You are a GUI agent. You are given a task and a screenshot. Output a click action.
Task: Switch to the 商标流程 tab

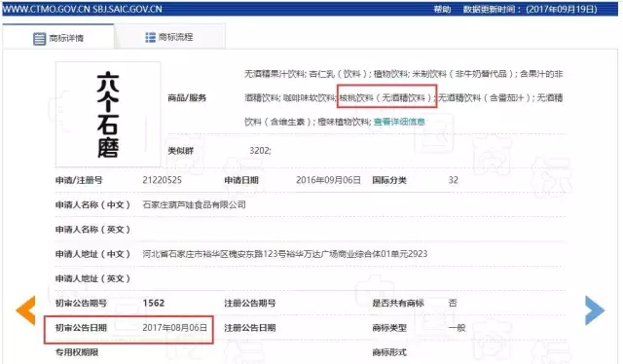coord(169,37)
